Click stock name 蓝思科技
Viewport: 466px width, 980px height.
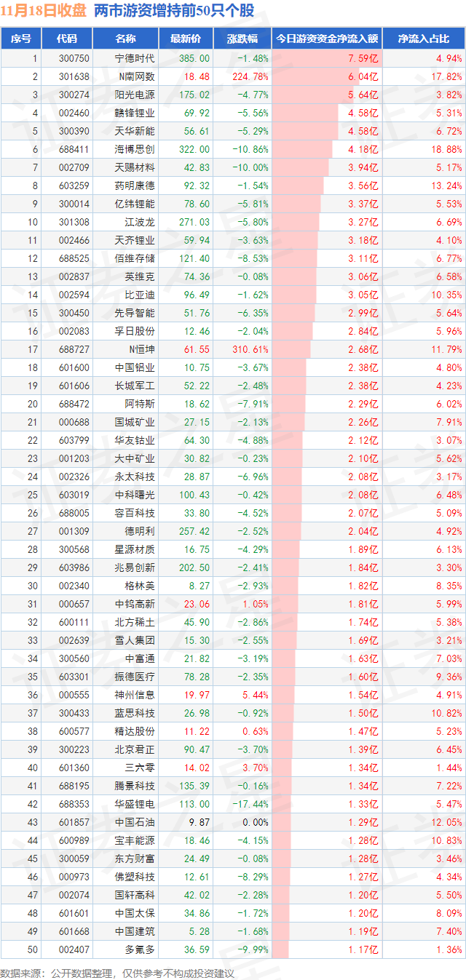135,713
